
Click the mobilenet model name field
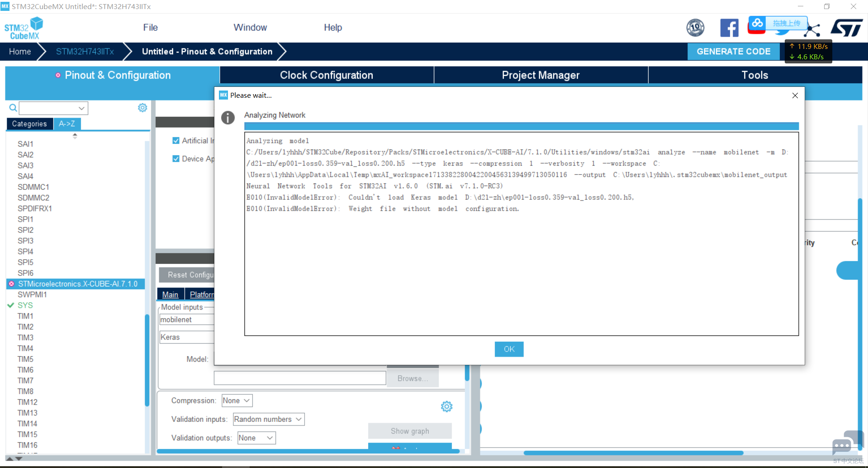[186, 320]
